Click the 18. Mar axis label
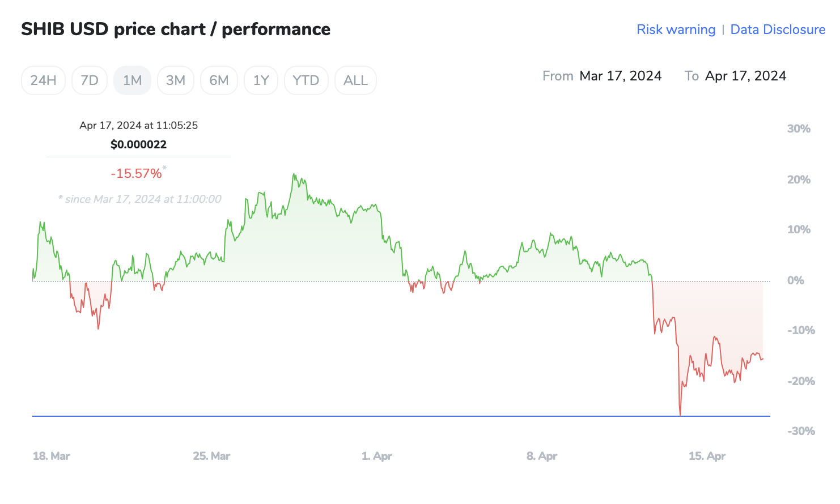Image resolution: width=840 pixels, height=504 pixels. 52,456
